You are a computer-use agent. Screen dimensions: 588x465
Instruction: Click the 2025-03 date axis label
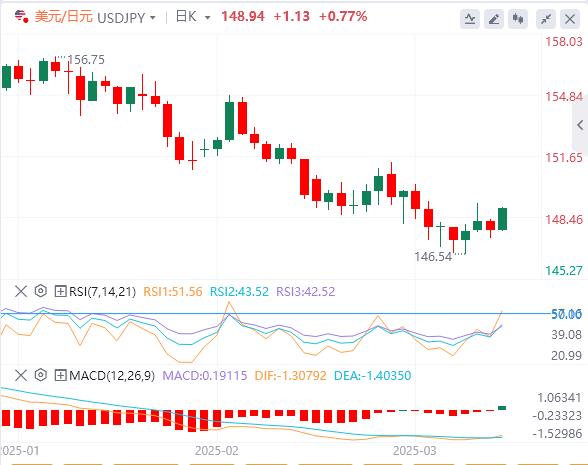tap(415, 450)
